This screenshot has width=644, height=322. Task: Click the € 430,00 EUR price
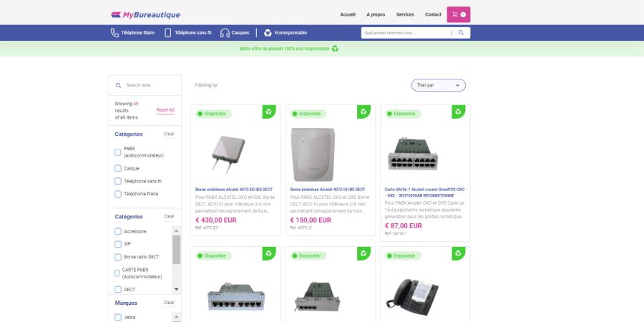pyautogui.click(x=216, y=220)
